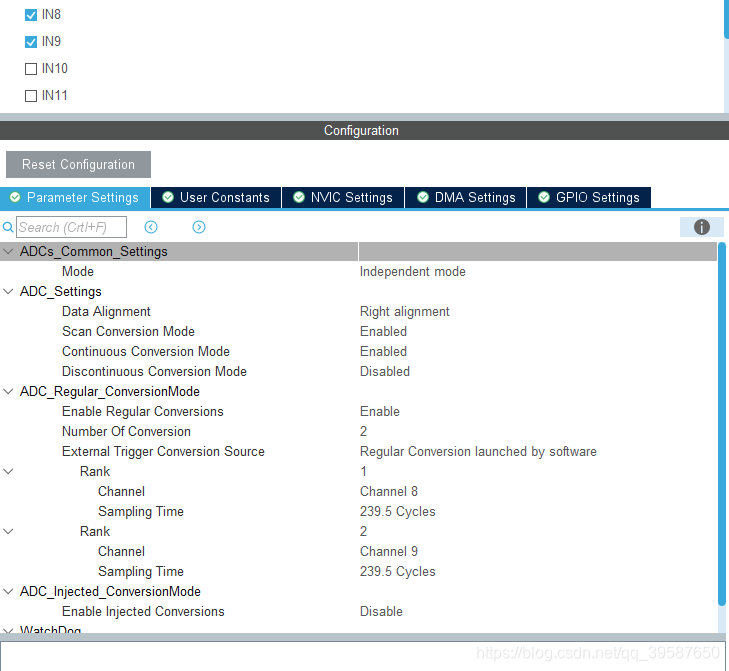Uncheck the IN9 channel checkbox
This screenshot has height=671, width=729.
pos(31,42)
